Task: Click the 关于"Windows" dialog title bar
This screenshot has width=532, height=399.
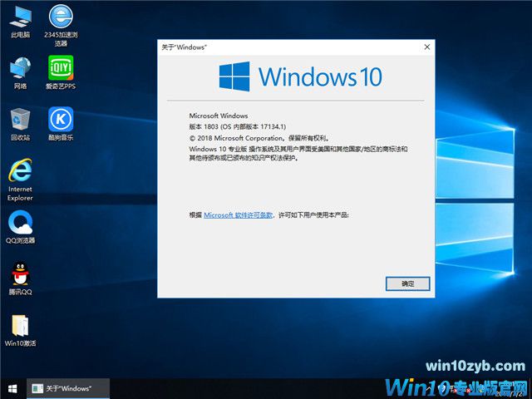Action: [x=283, y=48]
